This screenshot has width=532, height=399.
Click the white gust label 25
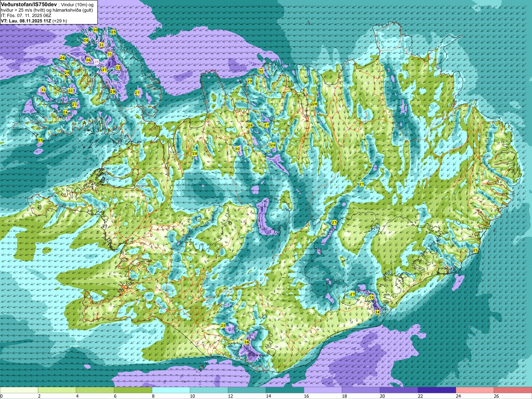(x=96, y=62)
